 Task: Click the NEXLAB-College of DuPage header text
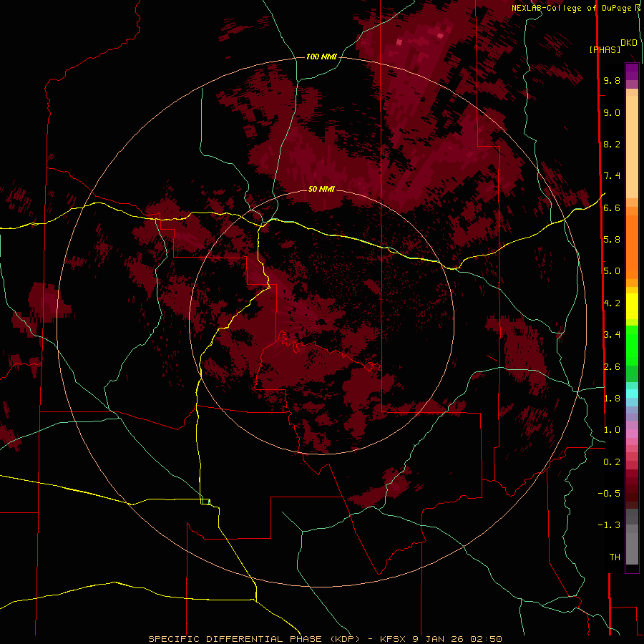pyautogui.click(x=572, y=8)
